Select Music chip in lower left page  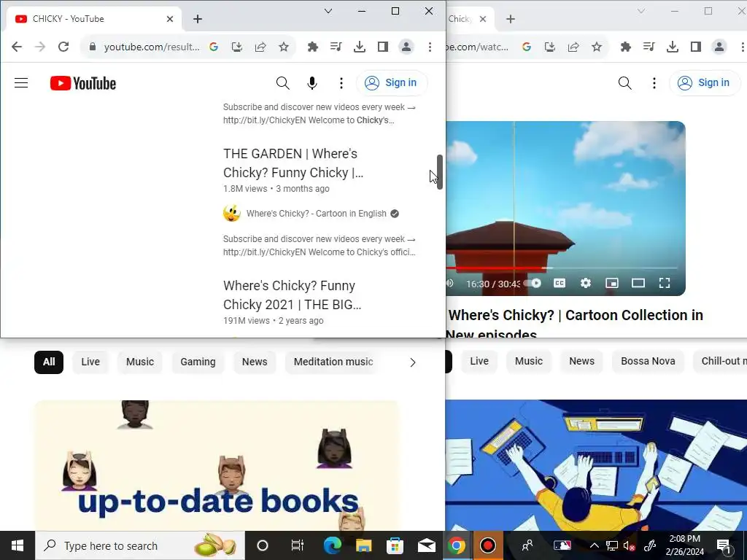point(140,362)
